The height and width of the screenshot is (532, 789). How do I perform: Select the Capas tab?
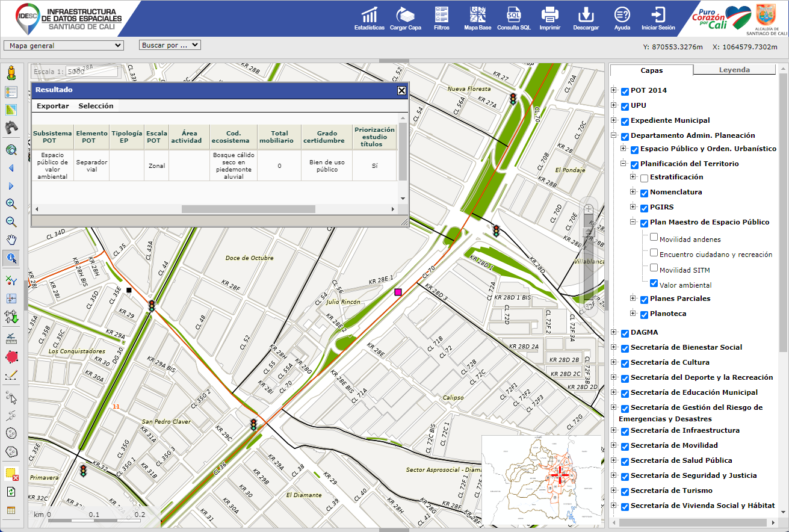652,70
